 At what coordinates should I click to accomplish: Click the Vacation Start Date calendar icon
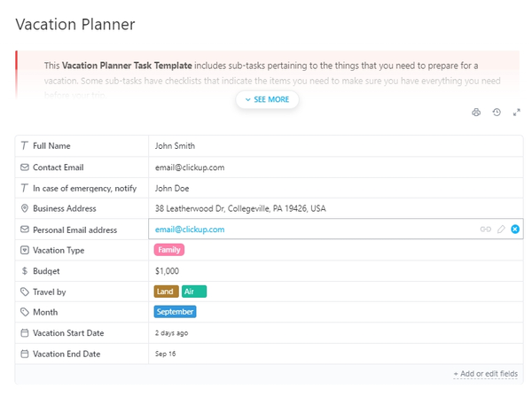click(24, 333)
